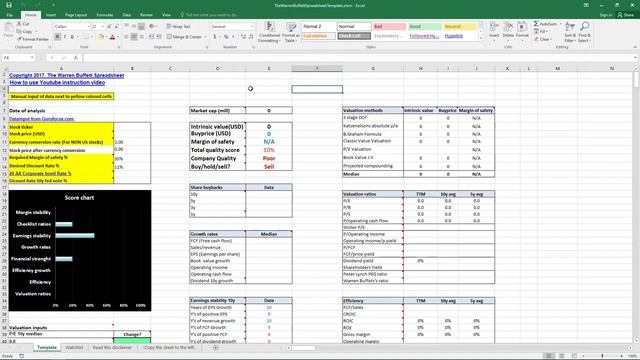Click the Insert cells icon
Screen dimensions: 640x360
point(494,31)
